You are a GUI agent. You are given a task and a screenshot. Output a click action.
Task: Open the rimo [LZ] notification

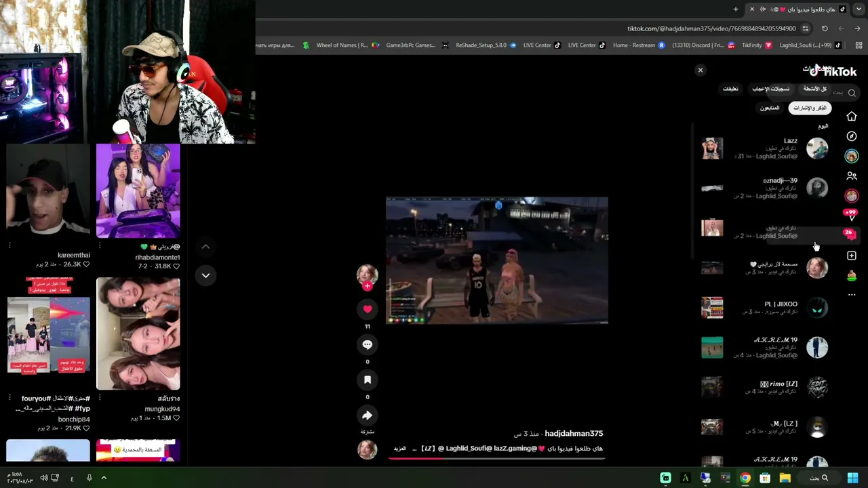pyautogui.click(x=764, y=388)
